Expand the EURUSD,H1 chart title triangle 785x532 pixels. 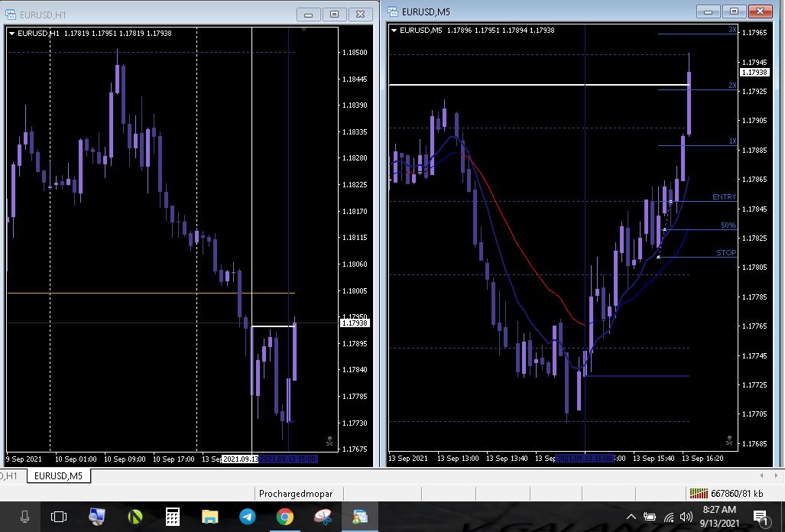pyautogui.click(x=12, y=33)
